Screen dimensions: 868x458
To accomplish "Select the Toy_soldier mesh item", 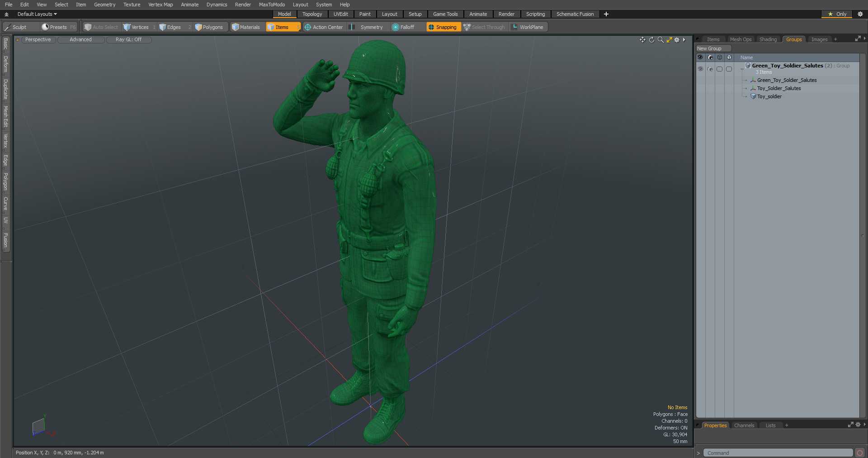I will [x=769, y=96].
